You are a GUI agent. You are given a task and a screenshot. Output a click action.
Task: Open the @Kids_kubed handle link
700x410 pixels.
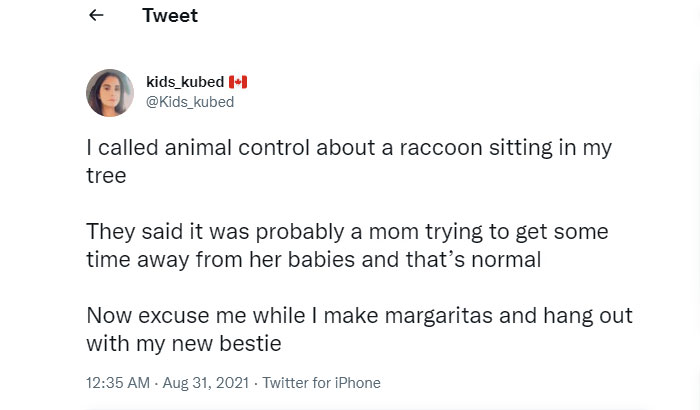point(190,100)
